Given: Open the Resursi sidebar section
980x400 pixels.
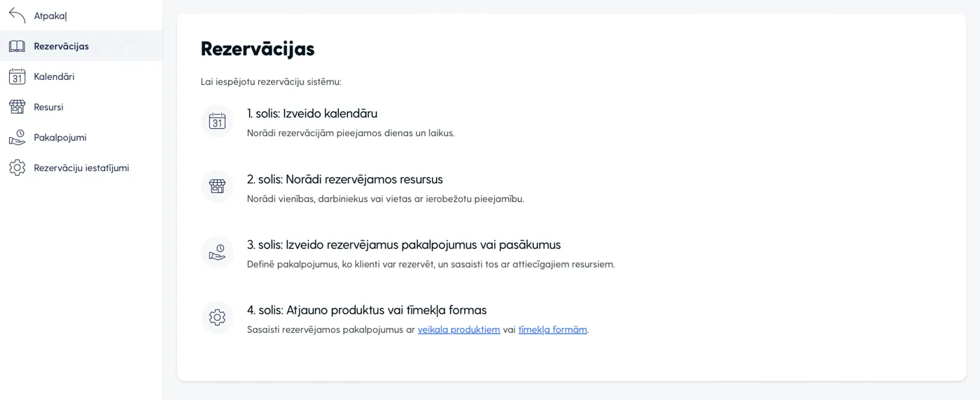Looking at the screenshot, I should click(x=48, y=107).
